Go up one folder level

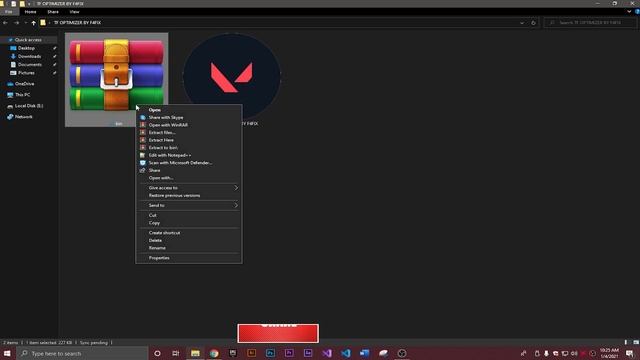pyautogui.click(x=33, y=23)
